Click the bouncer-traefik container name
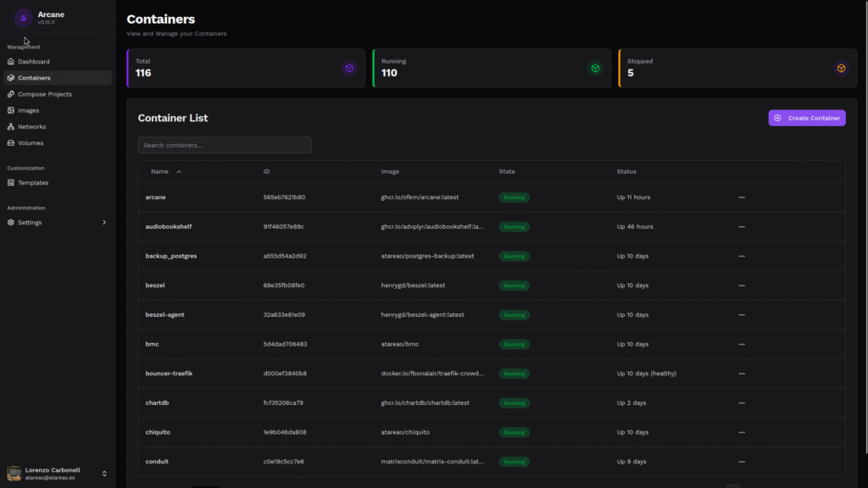 tap(169, 374)
